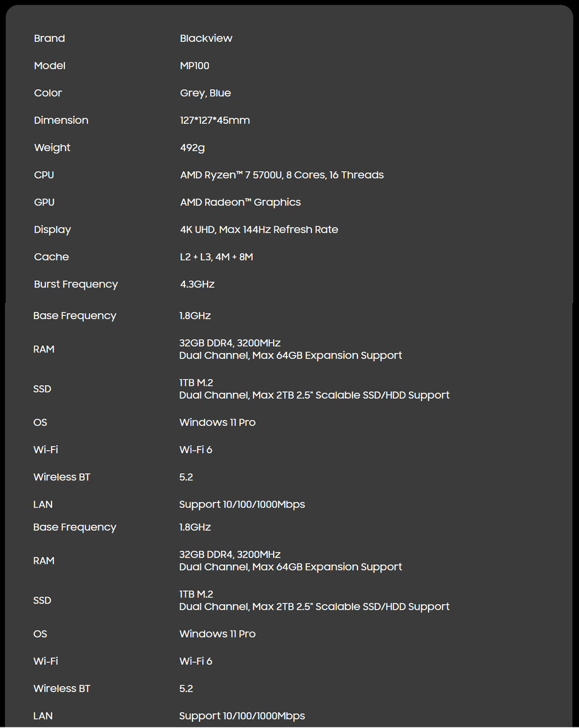This screenshot has height=728, width=579.
Task: Select the 492g weight value
Action: point(193,147)
